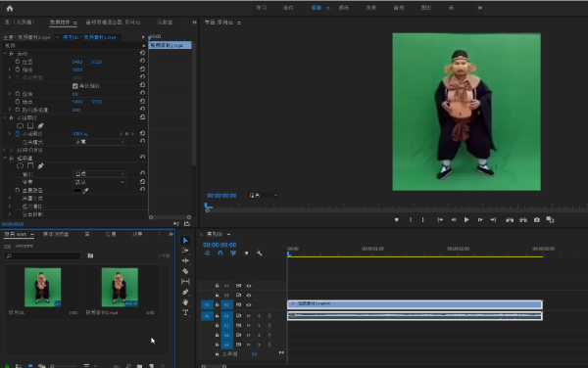
Task: Switch to the Color workspace tab
Action: [x=344, y=8]
